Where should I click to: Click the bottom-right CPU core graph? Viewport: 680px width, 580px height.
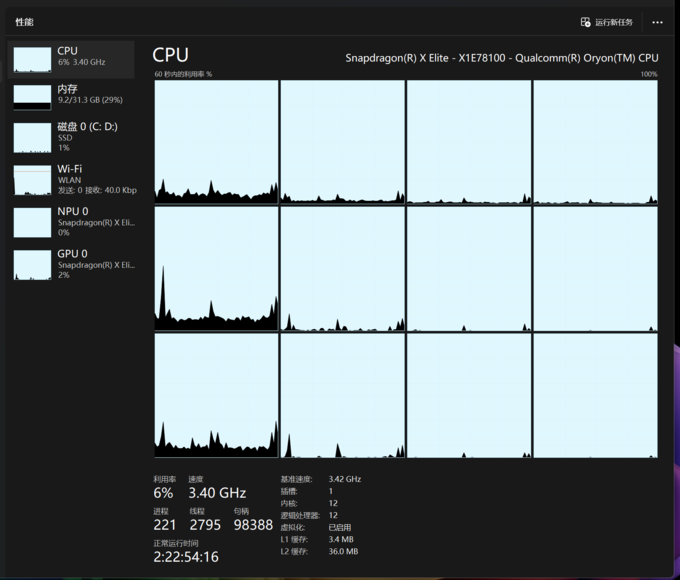(595, 395)
